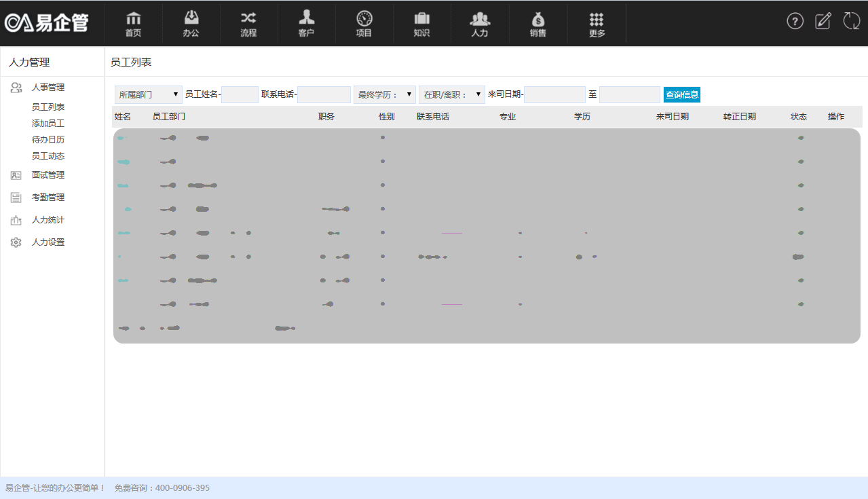868x499 pixels.
Task: Select the 客户 customer icon
Action: (306, 21)
